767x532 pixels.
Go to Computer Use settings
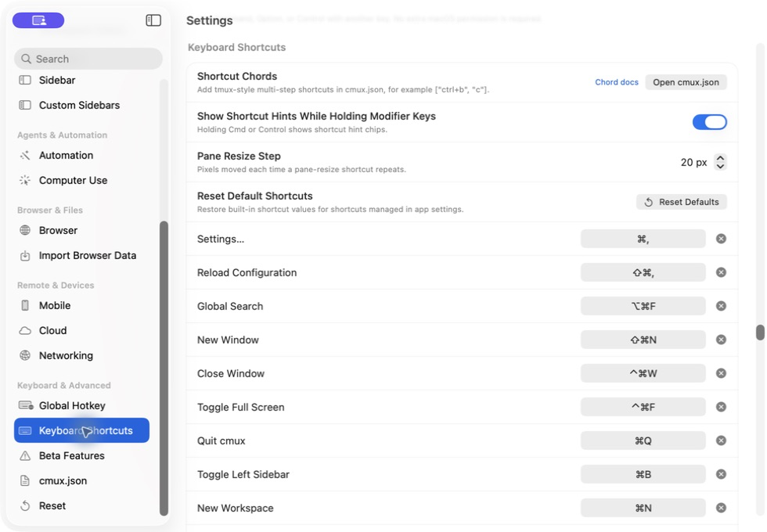[81, 181]
